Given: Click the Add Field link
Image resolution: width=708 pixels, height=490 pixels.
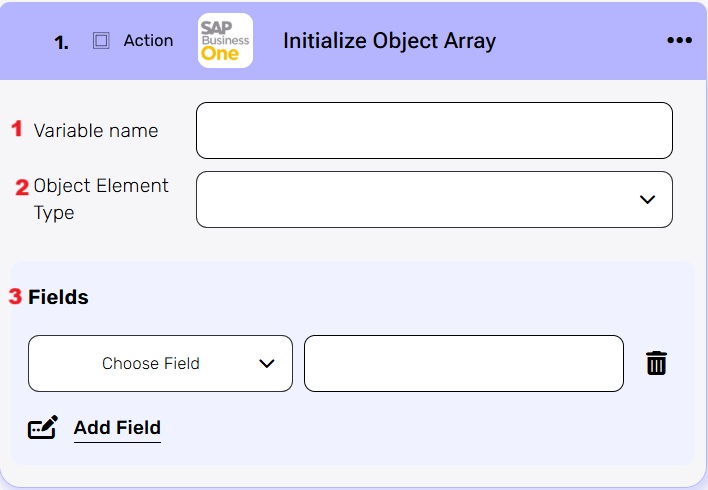Looking at the screenshot, I should 117,428.
